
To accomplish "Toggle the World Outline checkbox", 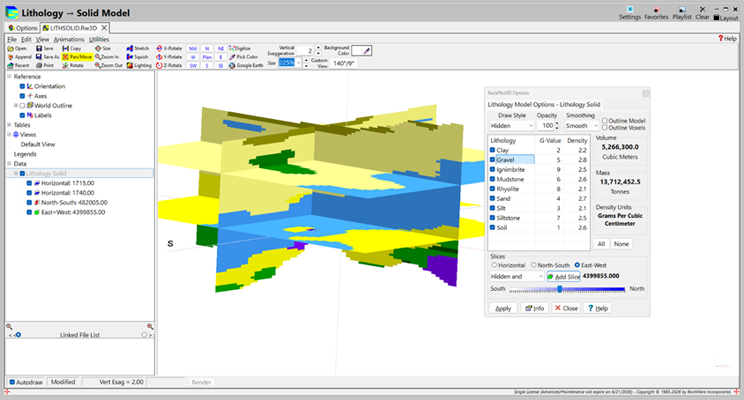I will click(22, 106).
